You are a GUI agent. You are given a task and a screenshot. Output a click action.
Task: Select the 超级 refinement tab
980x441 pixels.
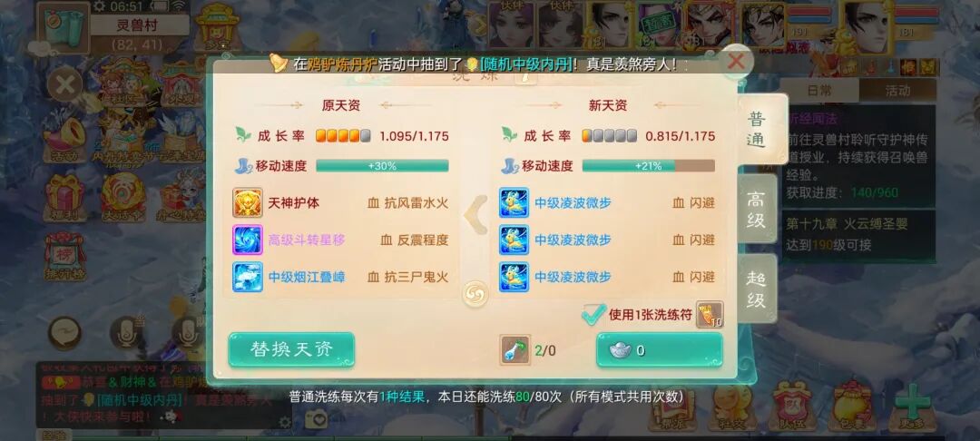[756, 289]
